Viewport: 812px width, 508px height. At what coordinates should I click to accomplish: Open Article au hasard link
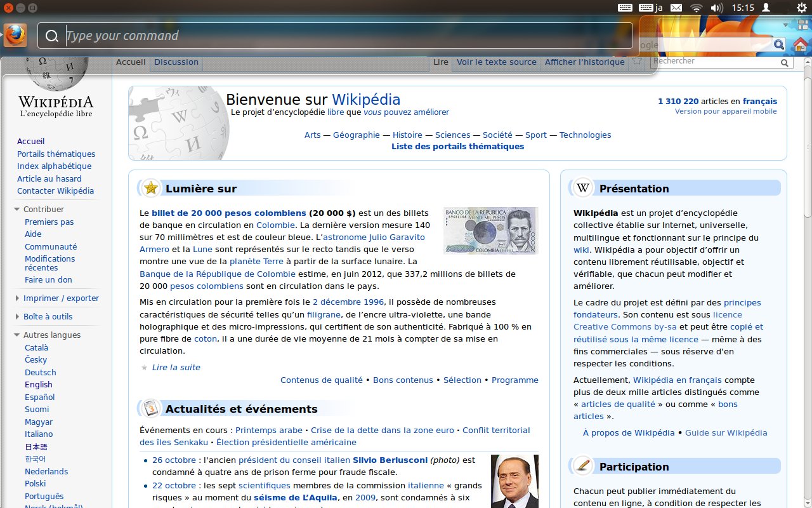(49, 178)
